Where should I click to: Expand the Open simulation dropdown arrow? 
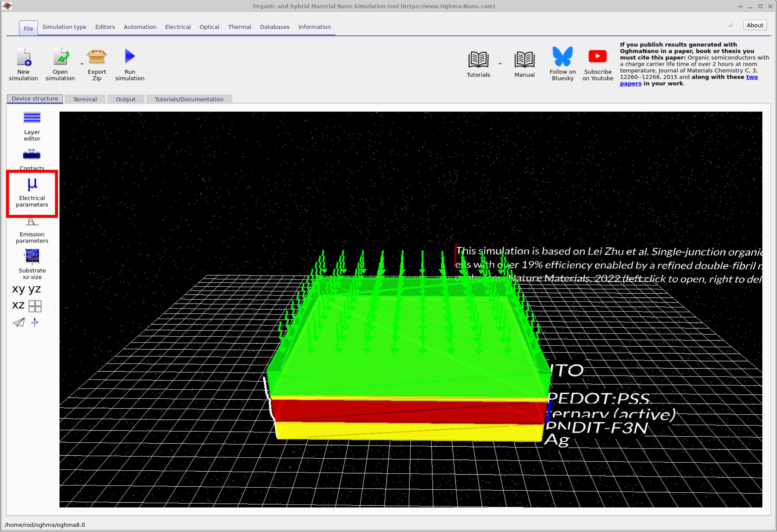point(81,63)
